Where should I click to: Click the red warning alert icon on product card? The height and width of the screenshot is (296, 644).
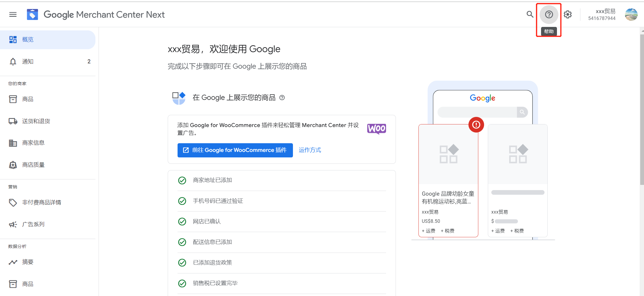(476, 125)
